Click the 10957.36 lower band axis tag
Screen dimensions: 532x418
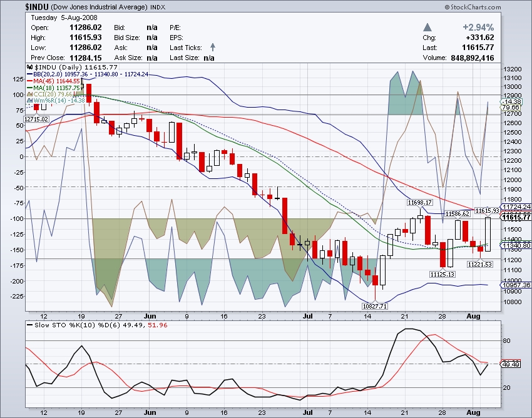point(516,285)
